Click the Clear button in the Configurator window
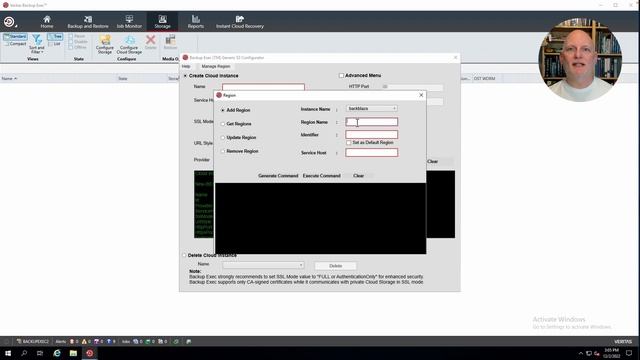The height and width of the screenshot is (360, 640). 433,162
